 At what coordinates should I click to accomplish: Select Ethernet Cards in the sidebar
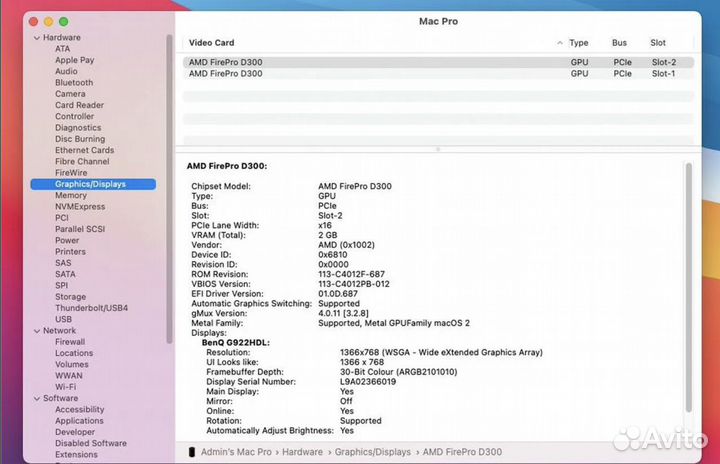84,150
